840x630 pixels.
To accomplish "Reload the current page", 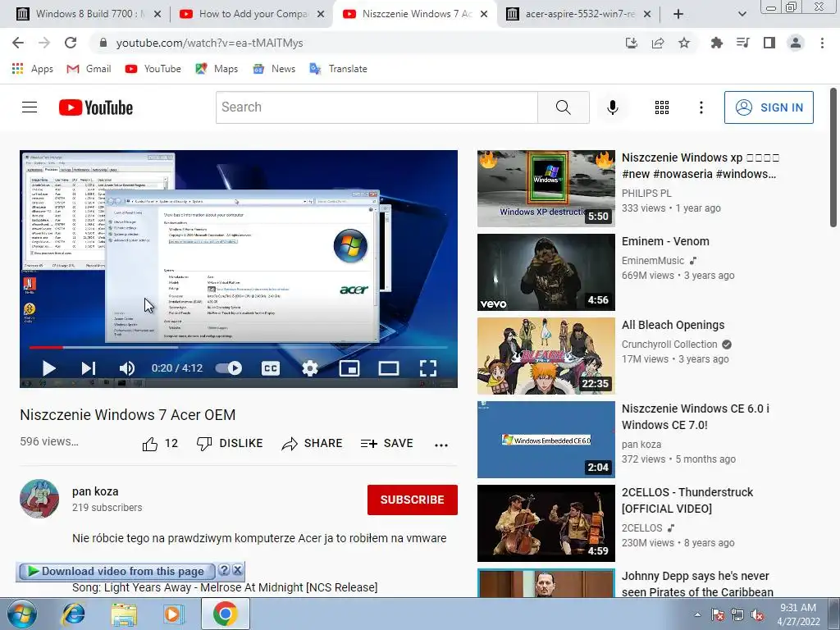I will tap(71, 43).
